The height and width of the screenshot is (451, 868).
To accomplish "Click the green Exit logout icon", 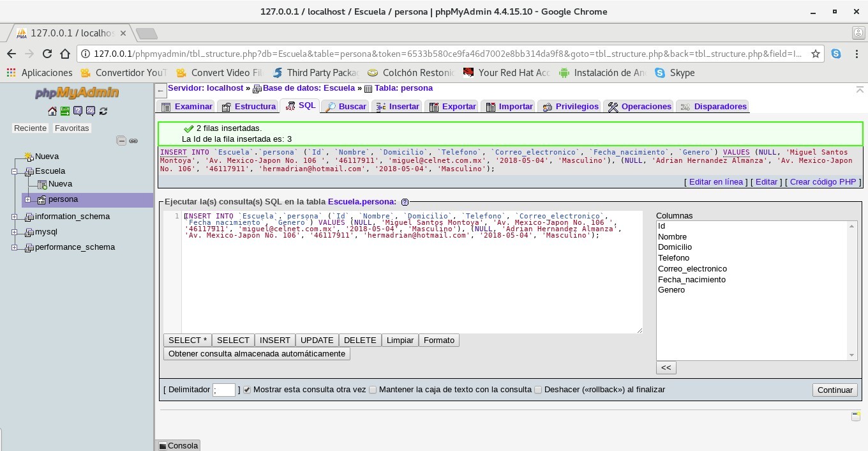I will tap(65, 111).
